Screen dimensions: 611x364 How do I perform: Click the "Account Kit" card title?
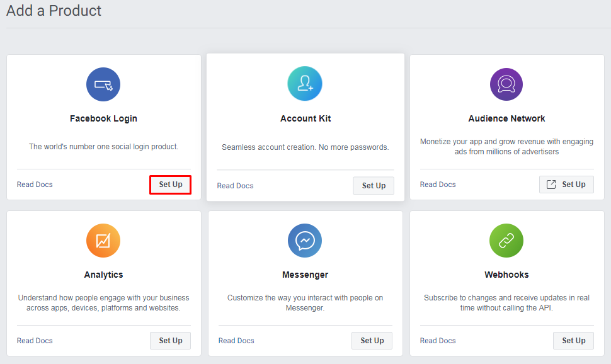(305, 118)
